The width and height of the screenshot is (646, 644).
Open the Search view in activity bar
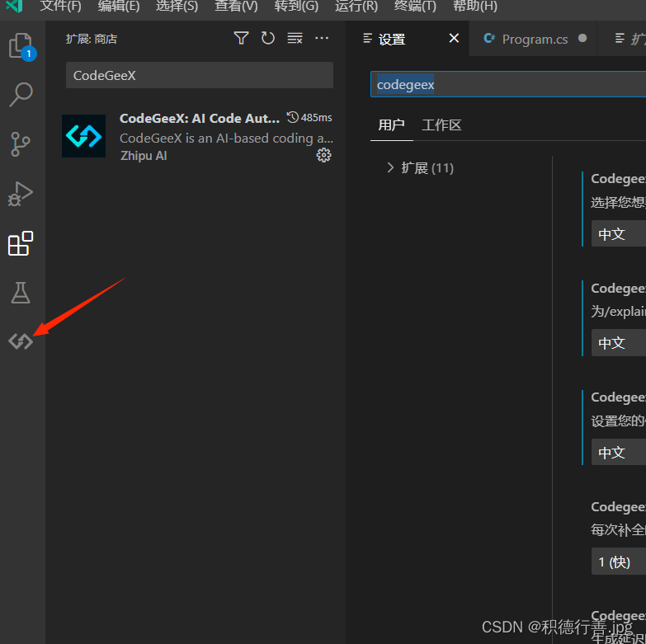21,94
